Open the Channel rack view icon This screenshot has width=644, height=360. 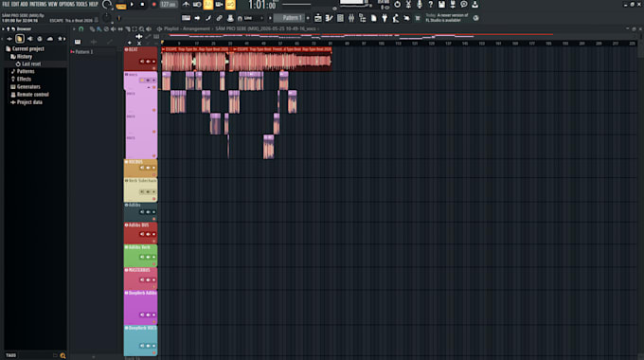tap(340, 18)
